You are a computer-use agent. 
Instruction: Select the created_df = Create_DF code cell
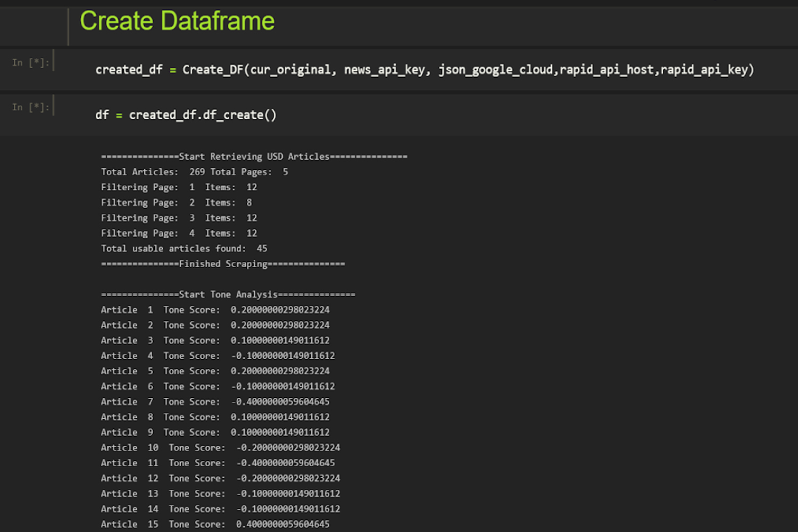[x=425, y=70]
